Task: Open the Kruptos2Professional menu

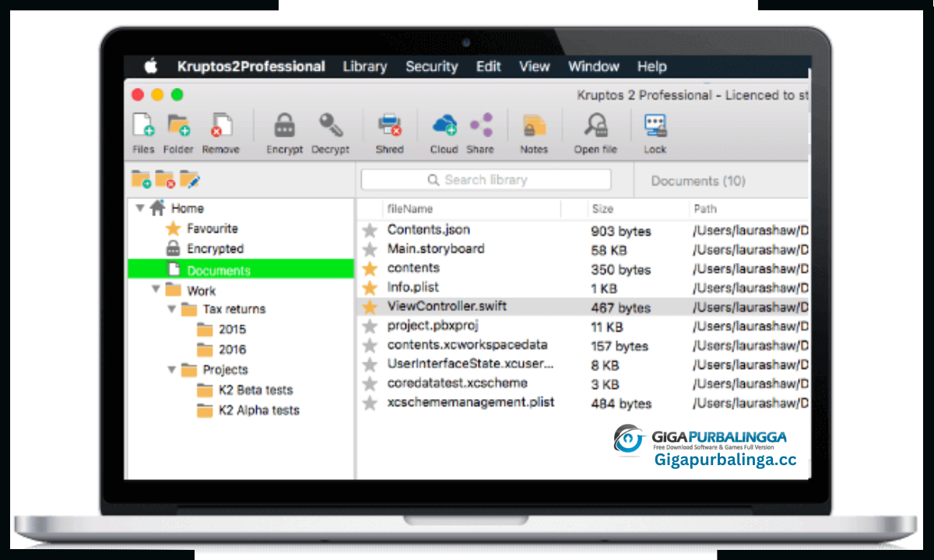Action: (251, 66)
